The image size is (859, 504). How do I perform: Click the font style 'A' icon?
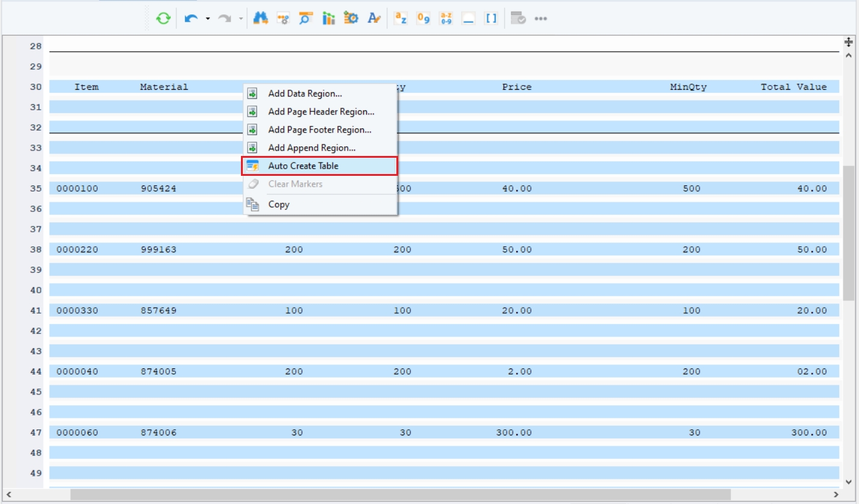[x=374, y=19]
